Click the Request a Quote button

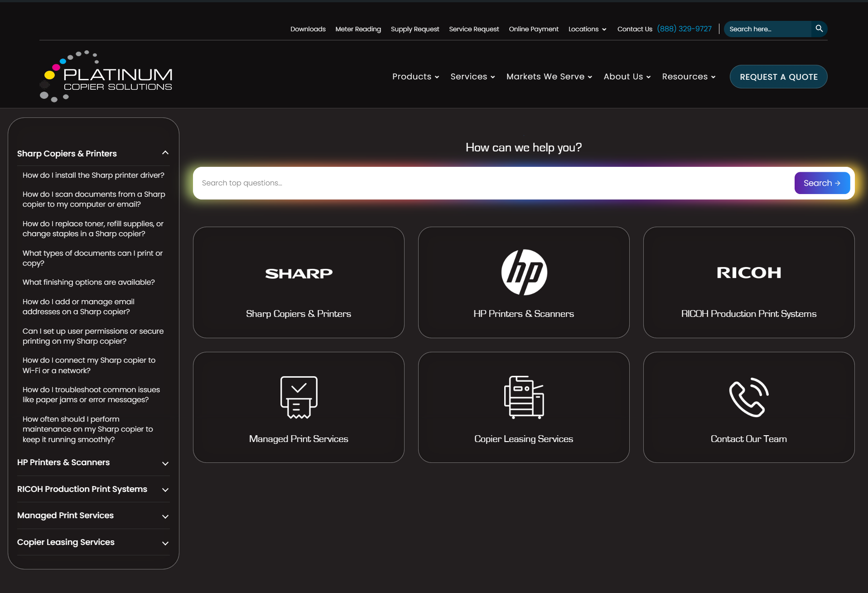[778, 77]
